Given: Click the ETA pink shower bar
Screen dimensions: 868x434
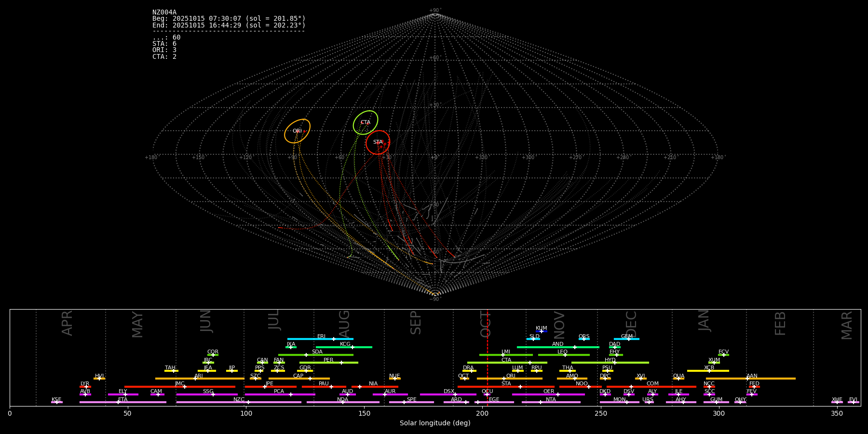Looking at the screenshot, I should (x=123, y=402).
